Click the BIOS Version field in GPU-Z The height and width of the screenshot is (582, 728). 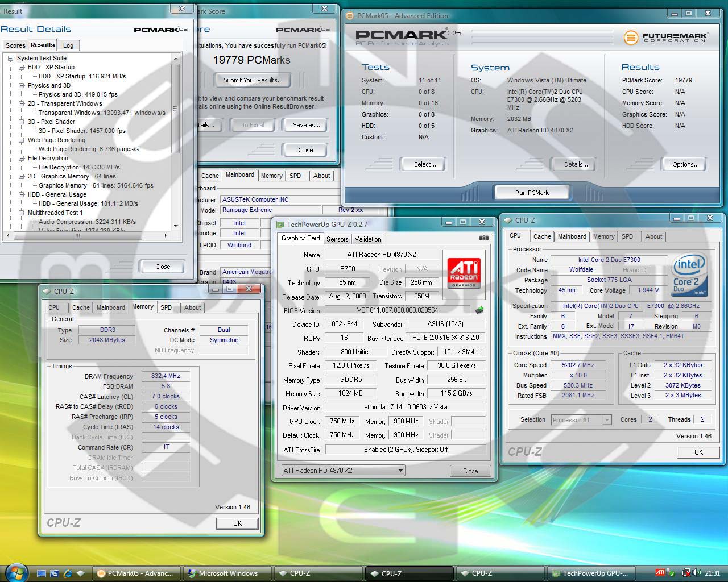(x=397, y=310)
